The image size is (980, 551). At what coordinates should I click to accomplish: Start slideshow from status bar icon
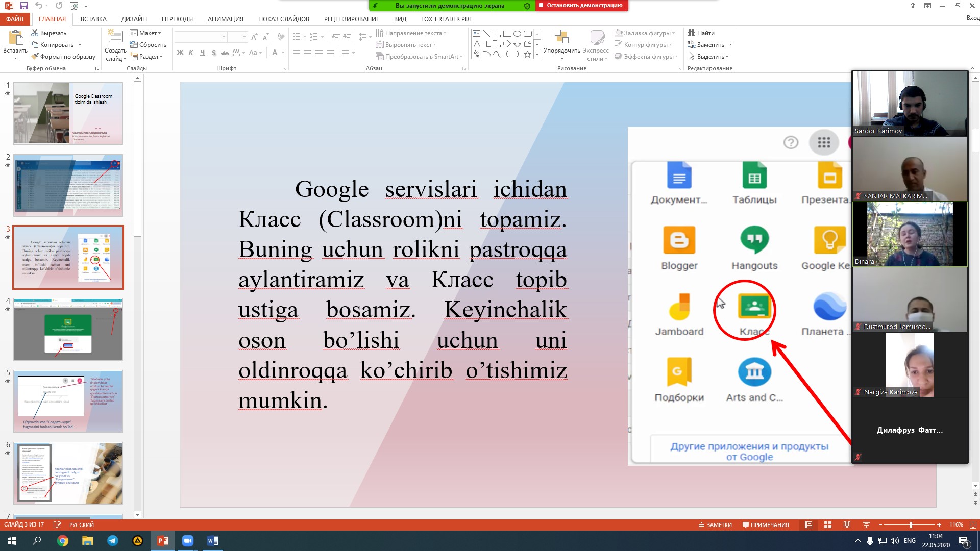(x=866, y=524)
